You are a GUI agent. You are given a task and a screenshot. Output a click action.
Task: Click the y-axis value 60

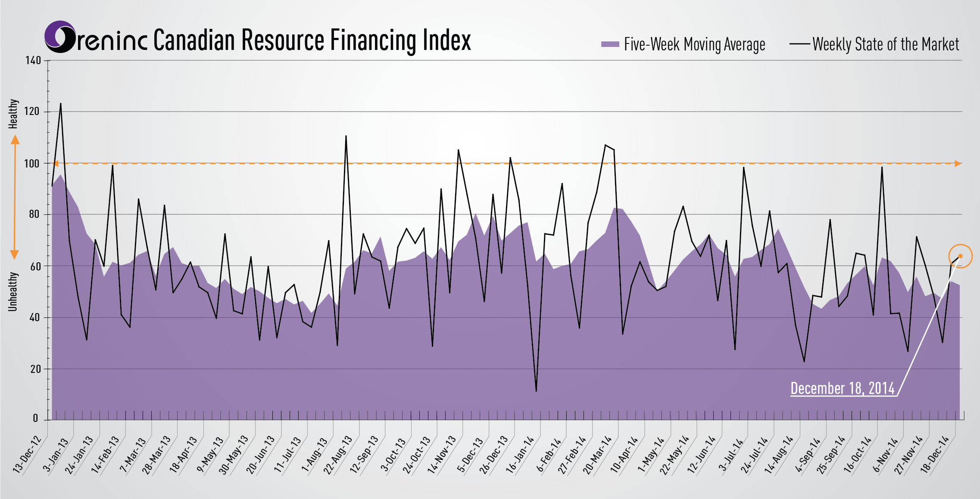(x=35, y=266)
